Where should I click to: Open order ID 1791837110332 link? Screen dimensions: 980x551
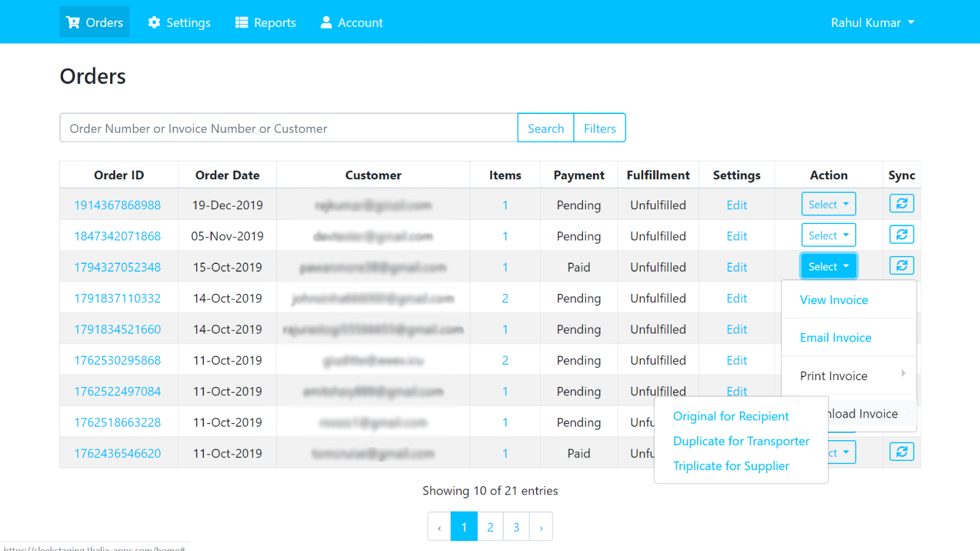pos(118,299)
